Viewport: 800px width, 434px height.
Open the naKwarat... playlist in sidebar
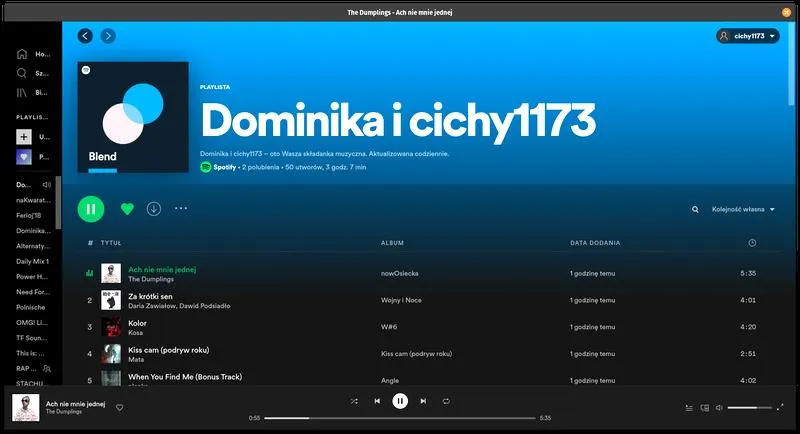[x=33, y=200]
